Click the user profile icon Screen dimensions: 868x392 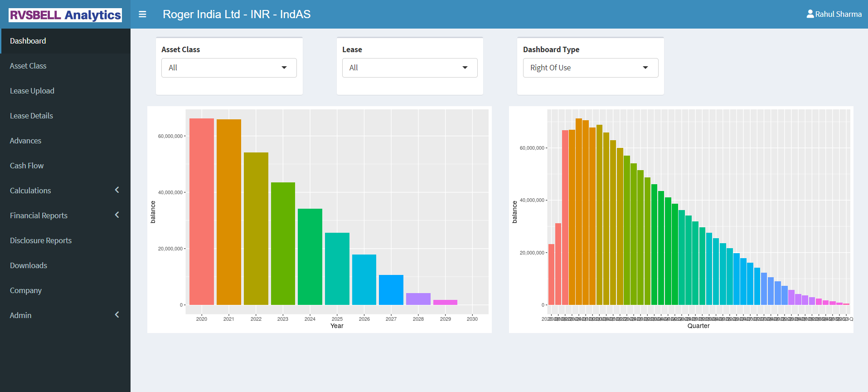coord(810,14)
